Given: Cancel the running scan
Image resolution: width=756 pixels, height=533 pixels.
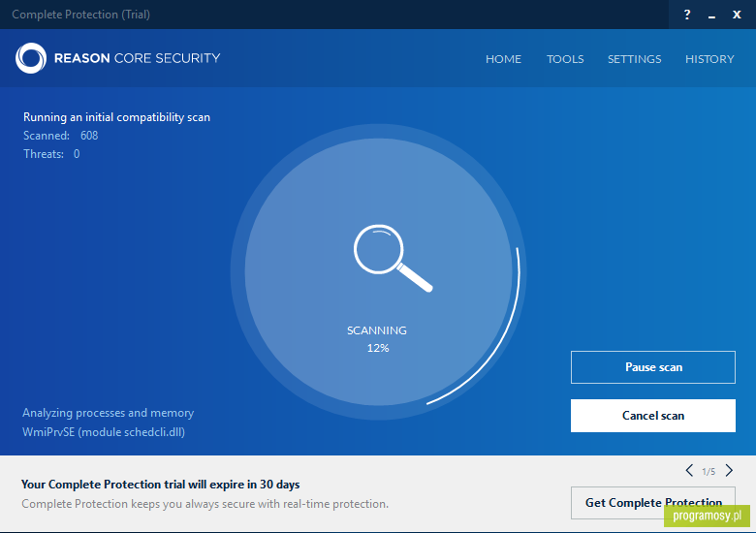Looking at the screenshot, I should [653, 416].
